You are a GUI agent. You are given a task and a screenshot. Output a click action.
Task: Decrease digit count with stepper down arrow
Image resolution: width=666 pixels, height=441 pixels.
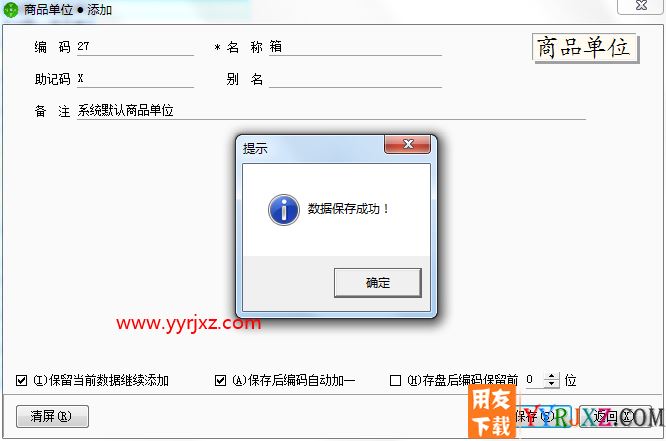551,384
